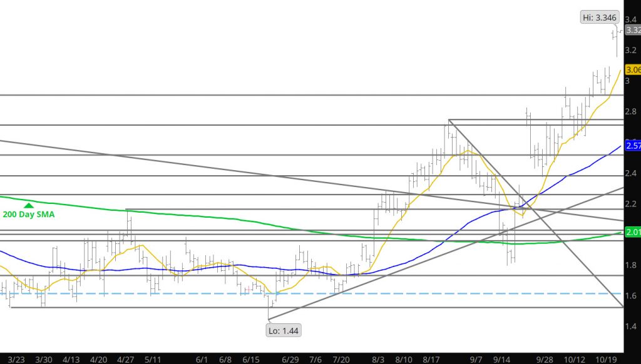This screenshot has width=641, height=364.
Task: Click the 9/14 date on the time axis
Action: click(x=503, y=360)
